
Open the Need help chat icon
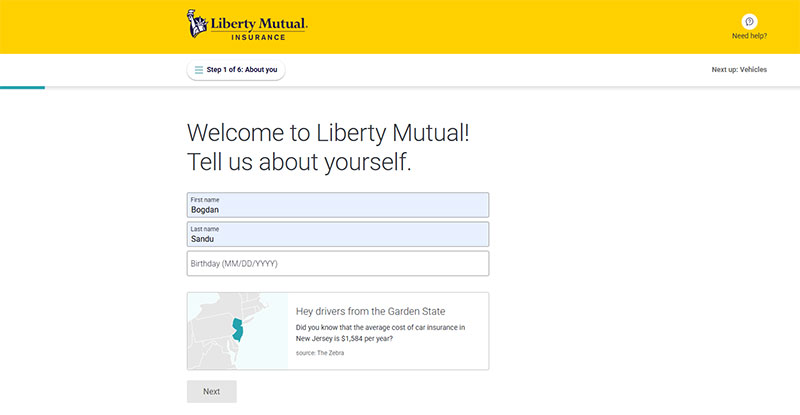[x=749, y=21]
